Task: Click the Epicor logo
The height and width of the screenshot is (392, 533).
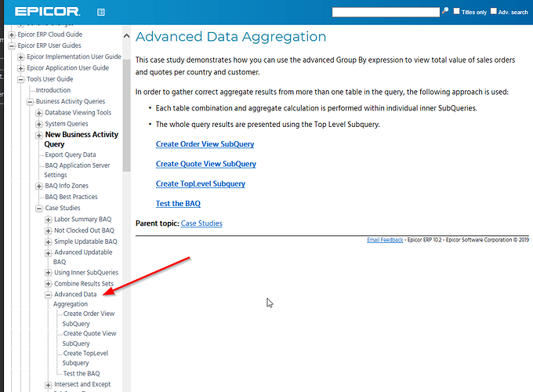Action: (47, 12)
